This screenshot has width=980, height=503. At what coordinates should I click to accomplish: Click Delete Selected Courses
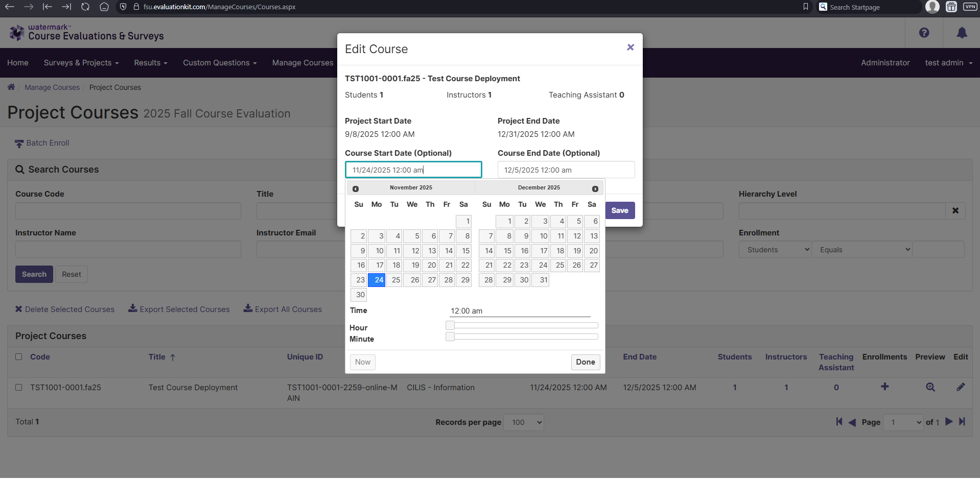pyautogui.click(x=65, y=309)
